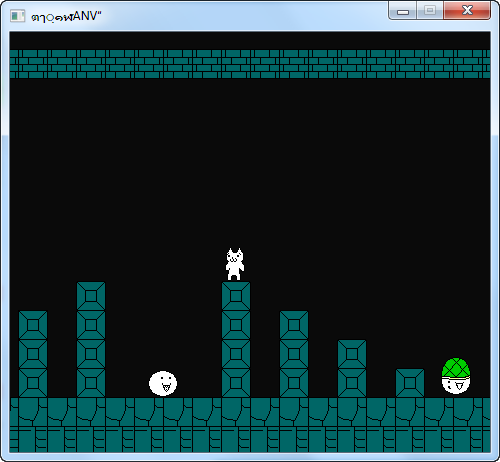The width and height of the screenshot is (500, 462).
Task: Close the game window
Action: [467, 11]
